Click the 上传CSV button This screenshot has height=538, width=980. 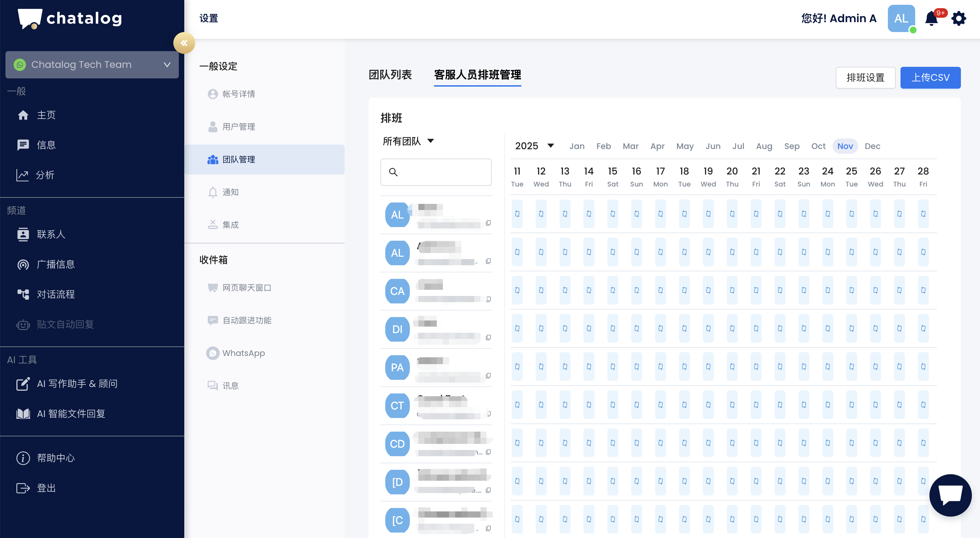(930, 77)
